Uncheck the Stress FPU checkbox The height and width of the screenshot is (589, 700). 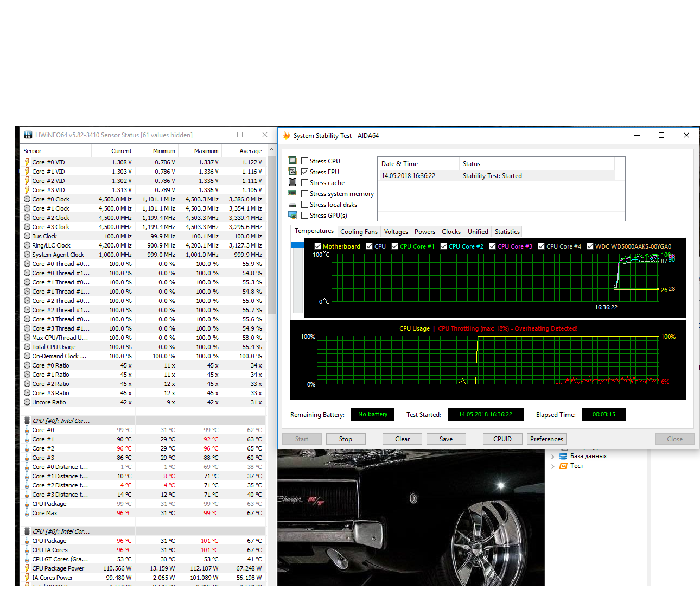coord(305,172)
